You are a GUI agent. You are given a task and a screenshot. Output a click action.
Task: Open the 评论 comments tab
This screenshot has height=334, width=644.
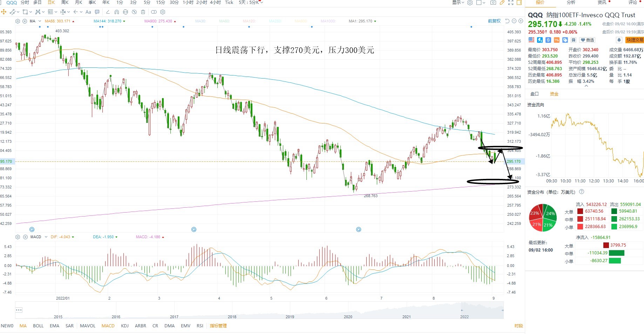(x=633, y=2)
